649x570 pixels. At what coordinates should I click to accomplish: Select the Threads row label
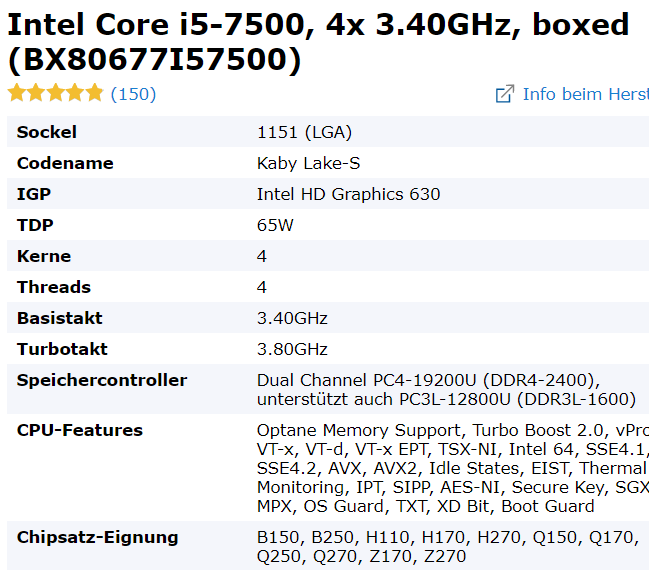[54, 287]
